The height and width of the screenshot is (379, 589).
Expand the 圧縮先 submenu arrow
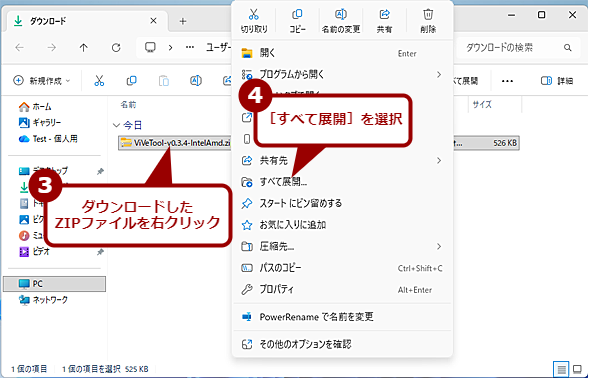(439, 246)
